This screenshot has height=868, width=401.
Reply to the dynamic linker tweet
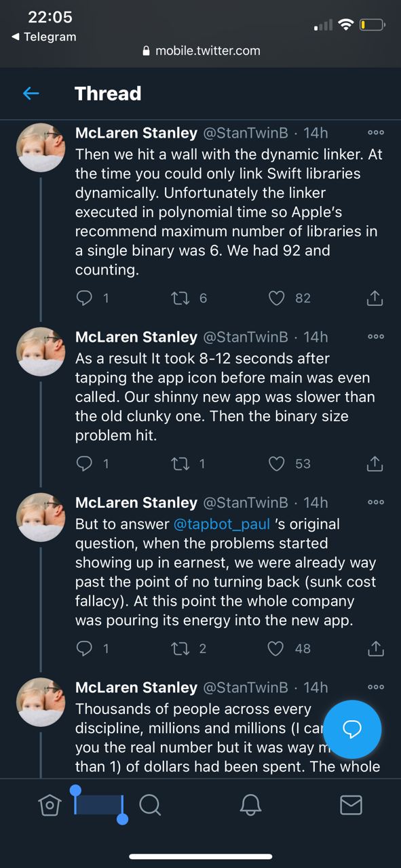tap(84, 298)
